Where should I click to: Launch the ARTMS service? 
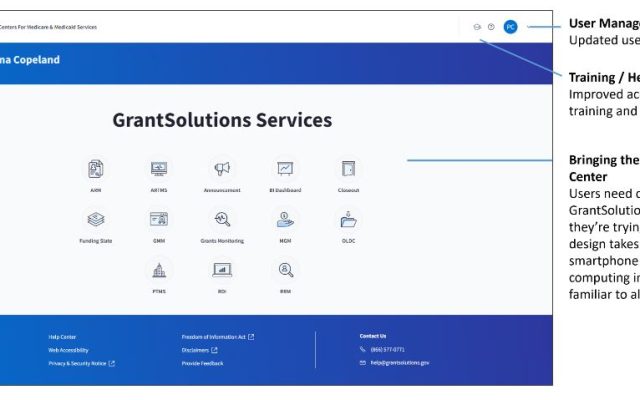pos(158,169)
